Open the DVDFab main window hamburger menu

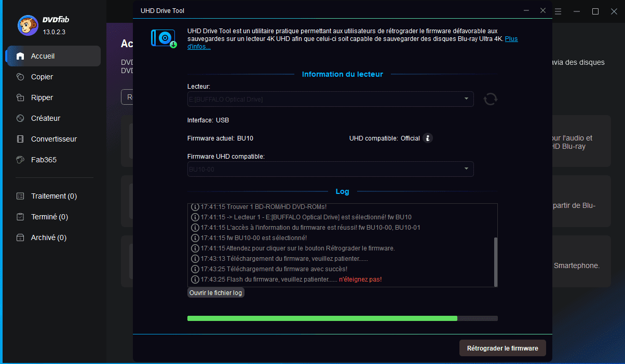(558, 11)
